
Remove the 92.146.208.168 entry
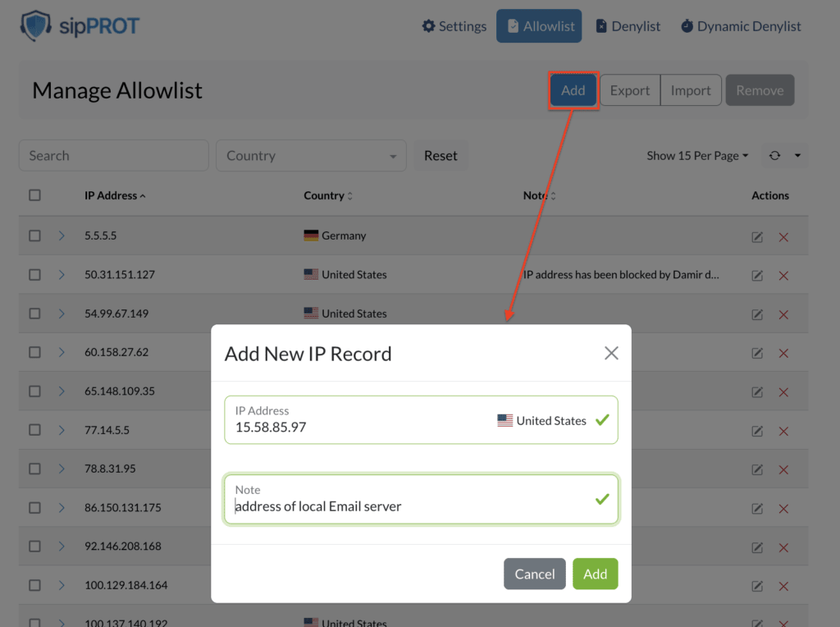[x=783, y=547]
